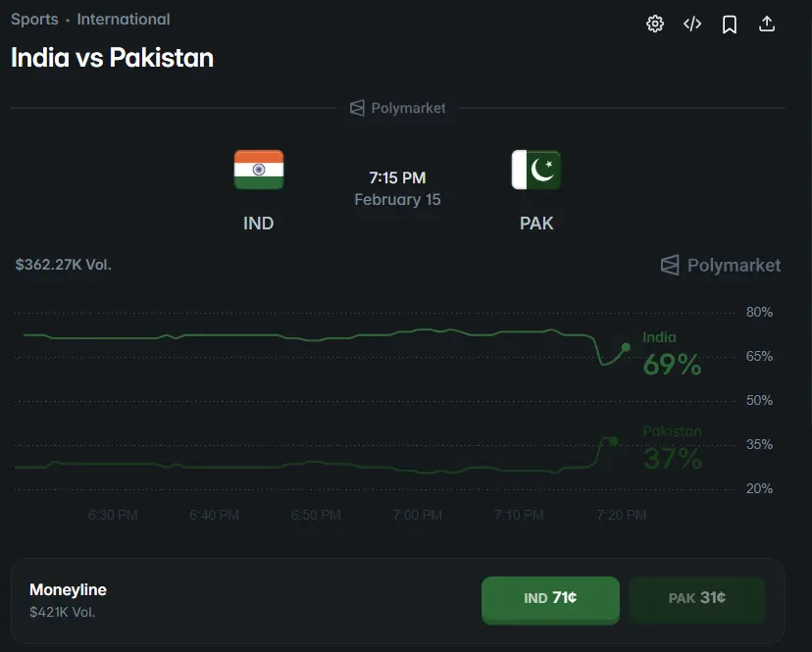The height and width of the screenshot is (652, 812).
Task: Click the India flag icon
Action: (259, 170)
